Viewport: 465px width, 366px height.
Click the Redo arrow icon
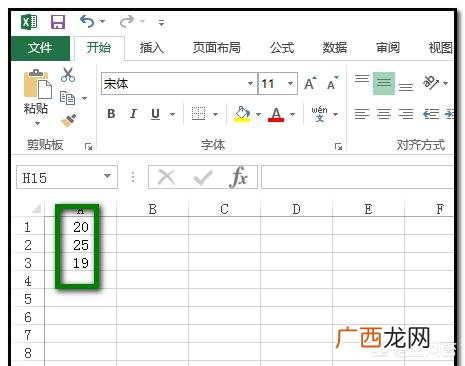[x=127, y=21]
